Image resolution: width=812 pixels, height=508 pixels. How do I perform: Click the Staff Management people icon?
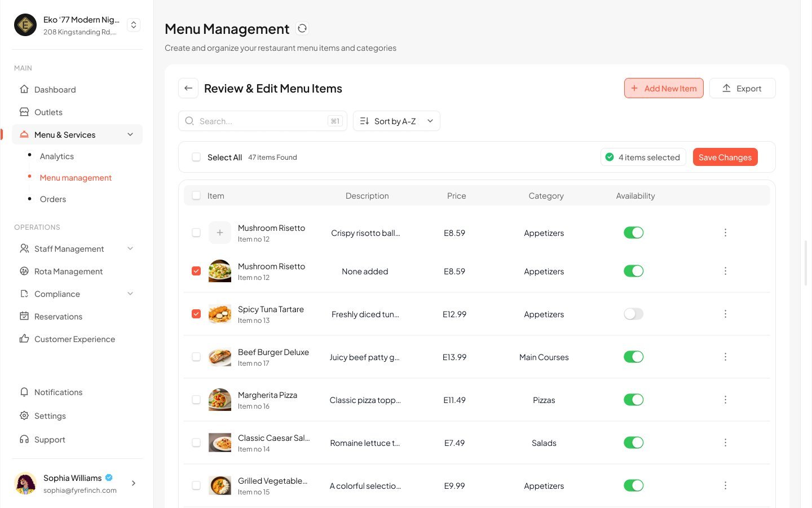pos(24,248)
